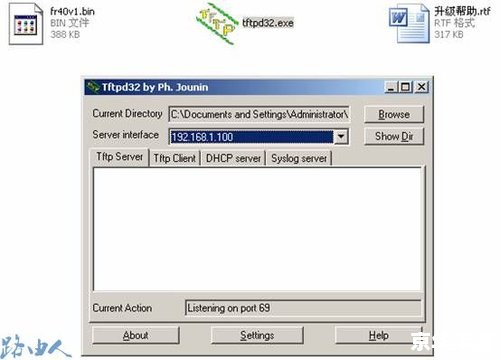This screenshot has width=500, height=360.
Task: Click the Tftpd32 title bar icon
Action: click(x=93, y=87)
